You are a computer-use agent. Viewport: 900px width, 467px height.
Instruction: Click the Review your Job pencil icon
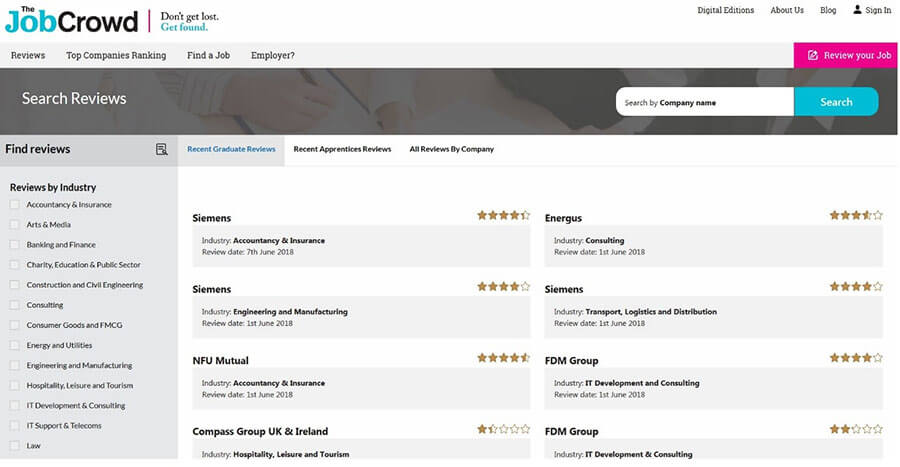(x=812, y=56)
